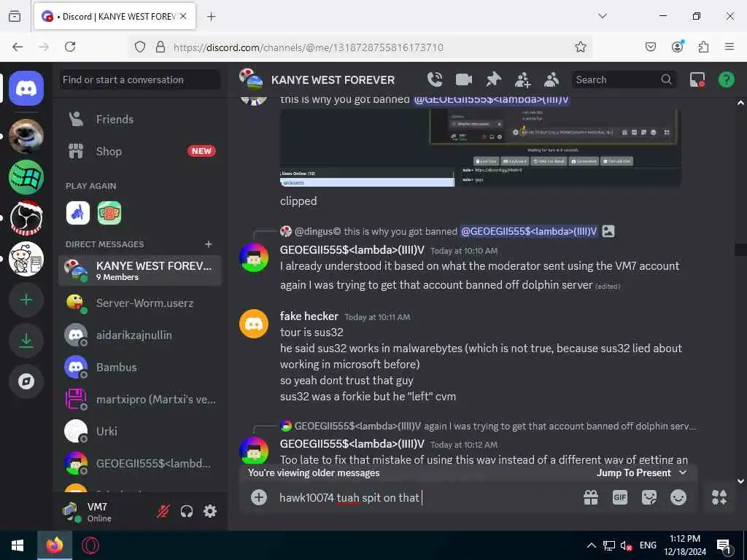The image size is (747, 560).
Task: Start video call in group
Action: coord(464,79)
